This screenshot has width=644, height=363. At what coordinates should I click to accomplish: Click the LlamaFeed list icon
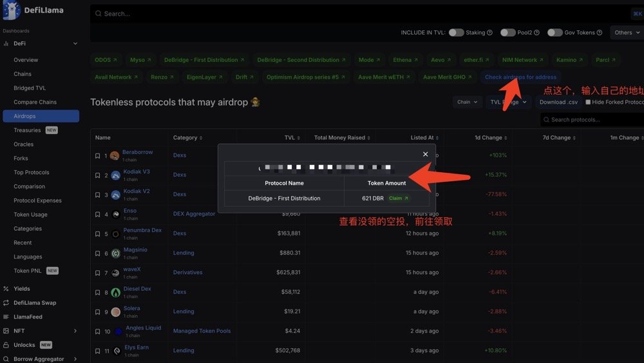click(6, 317)
